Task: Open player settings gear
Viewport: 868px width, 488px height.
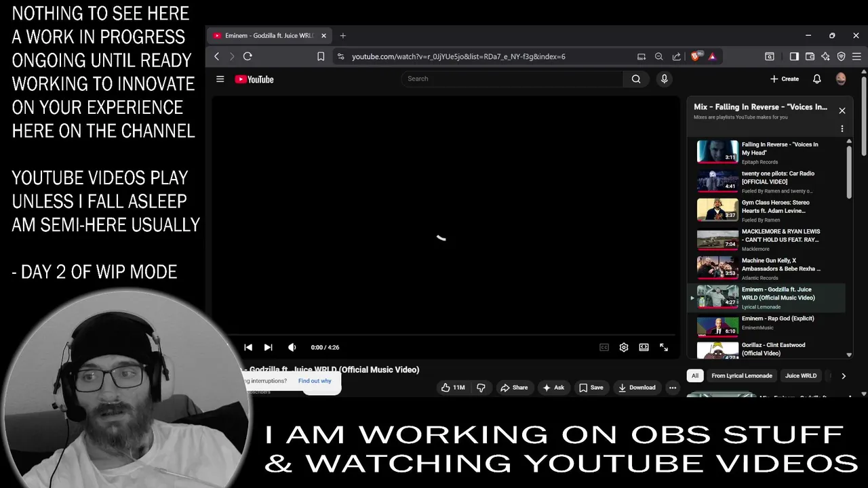Action: click(x=624, y=347)
